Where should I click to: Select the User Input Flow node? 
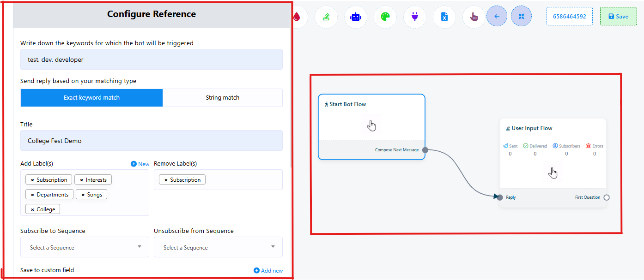pos(553,129)
